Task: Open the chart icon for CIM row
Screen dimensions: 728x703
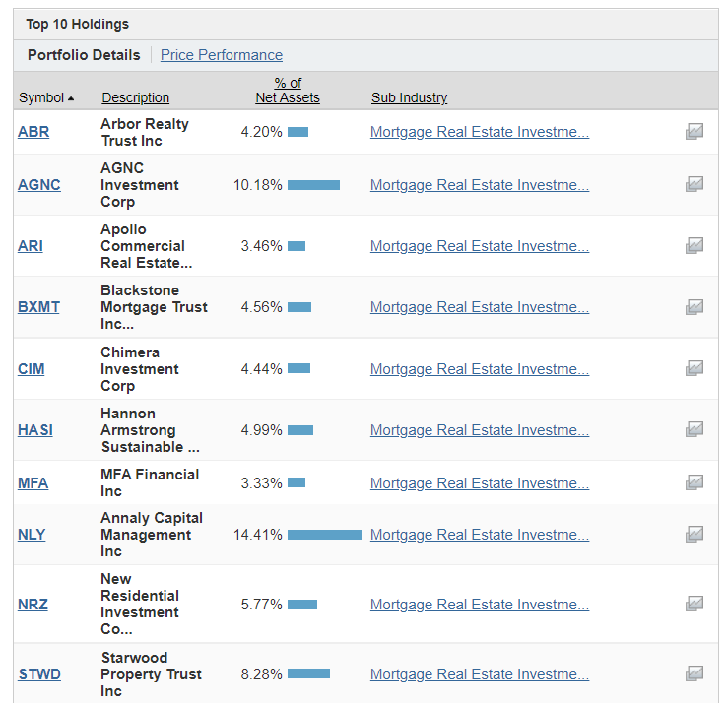Action: pyautogui.click(x=695, y=369)
